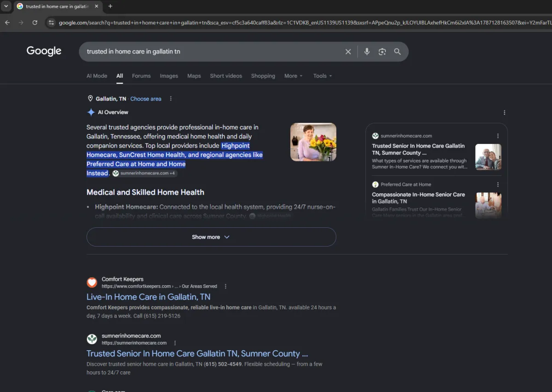Open three-dot menu on sumnerinhomecare source card

coord(498,136)
